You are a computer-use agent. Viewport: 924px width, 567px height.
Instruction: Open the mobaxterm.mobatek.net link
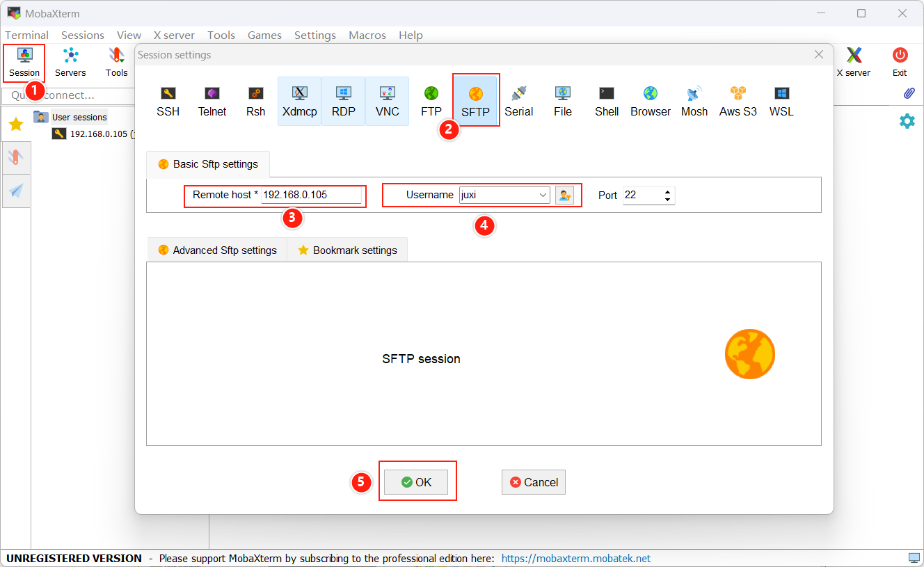click(x=576, y=558)
